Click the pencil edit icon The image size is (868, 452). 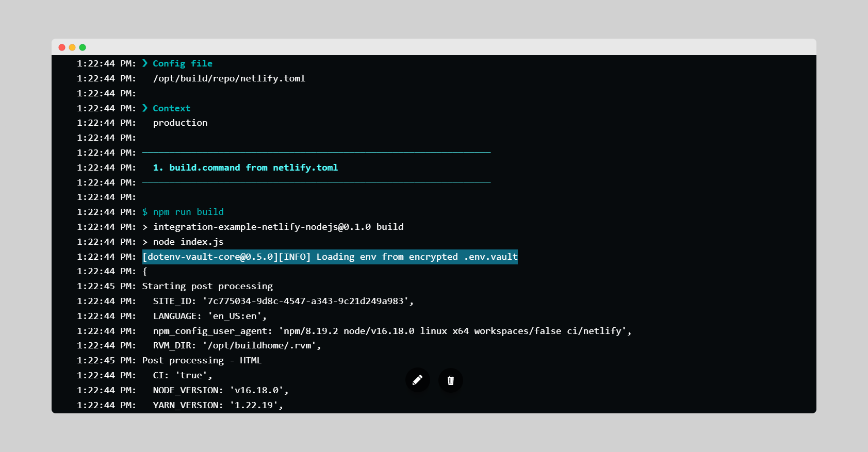tap(418, 380)
